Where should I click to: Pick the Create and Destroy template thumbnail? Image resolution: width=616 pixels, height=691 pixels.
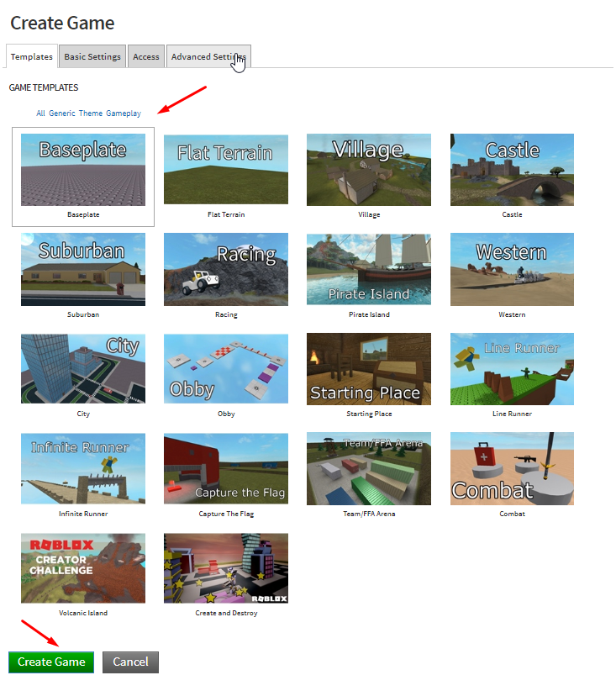pyautogui.click(x=226, y=568)
